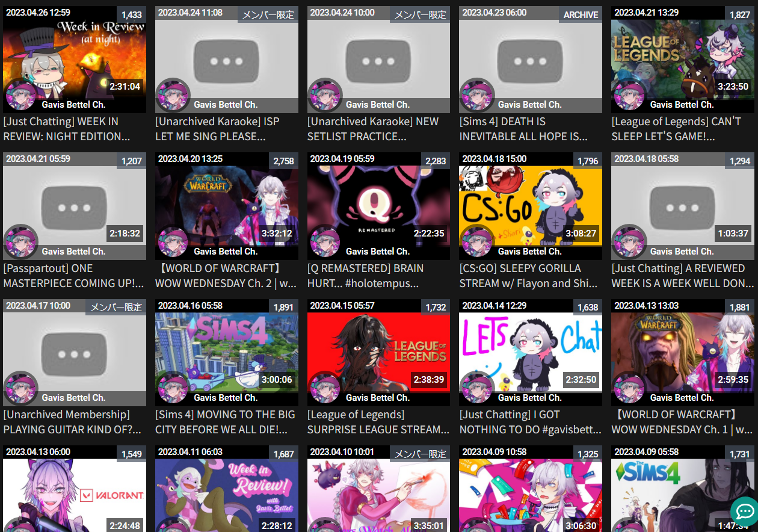The width and height of the screenshot is (758, 532).
Task: Open 'WOW WEDNESDAY Ch. 2' title link
Action: click(226, 276)
